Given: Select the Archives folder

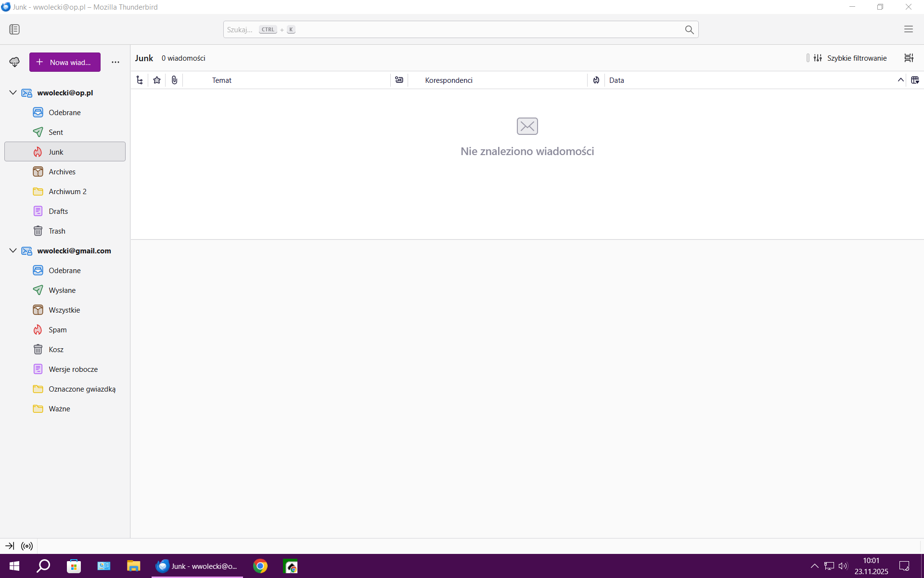Looking at the screenshot, I should [x=62, y=171].
